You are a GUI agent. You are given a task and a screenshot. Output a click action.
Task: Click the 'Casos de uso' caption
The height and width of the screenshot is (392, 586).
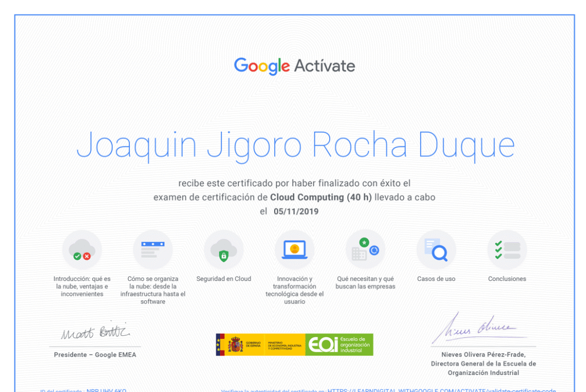coord(436,279)
